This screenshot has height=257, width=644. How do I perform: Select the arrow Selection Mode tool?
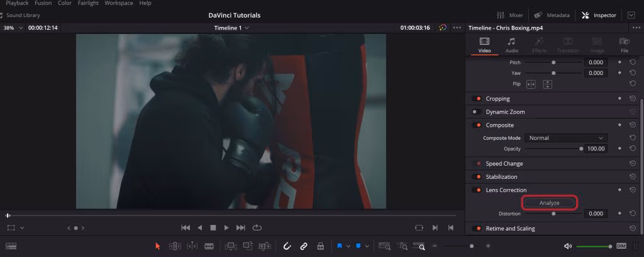pyautogui.click(x=158, y=246)
